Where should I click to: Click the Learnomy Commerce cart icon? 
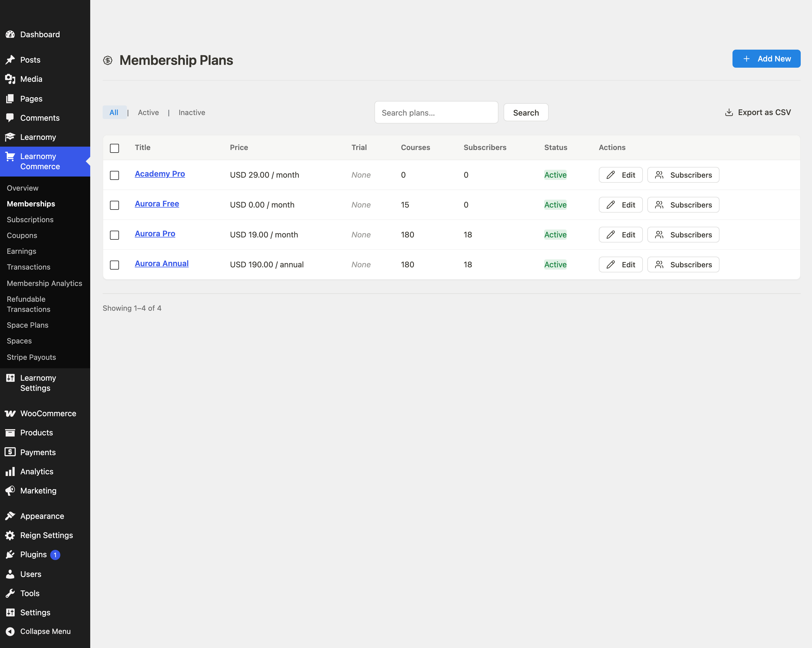(x=10, y=156)
